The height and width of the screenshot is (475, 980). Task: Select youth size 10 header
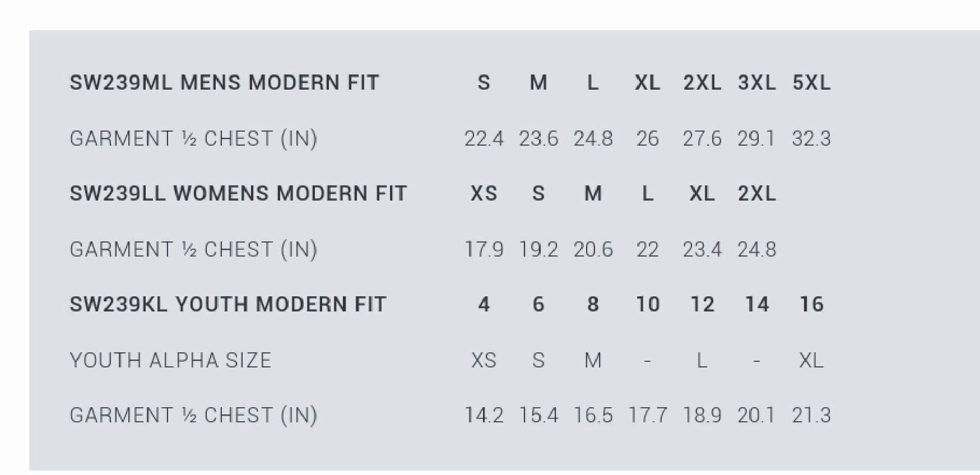click(647, 305)
